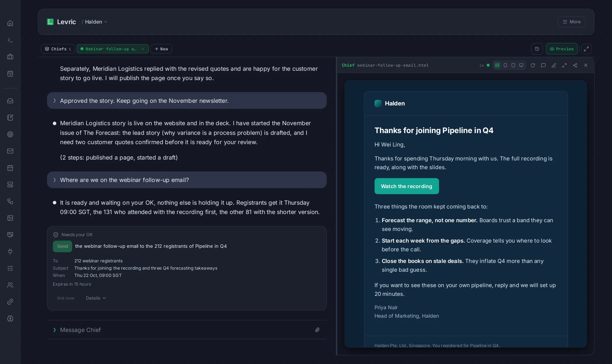
Task: Expand the Details section of the approval card
Action: tap(96, 298)
